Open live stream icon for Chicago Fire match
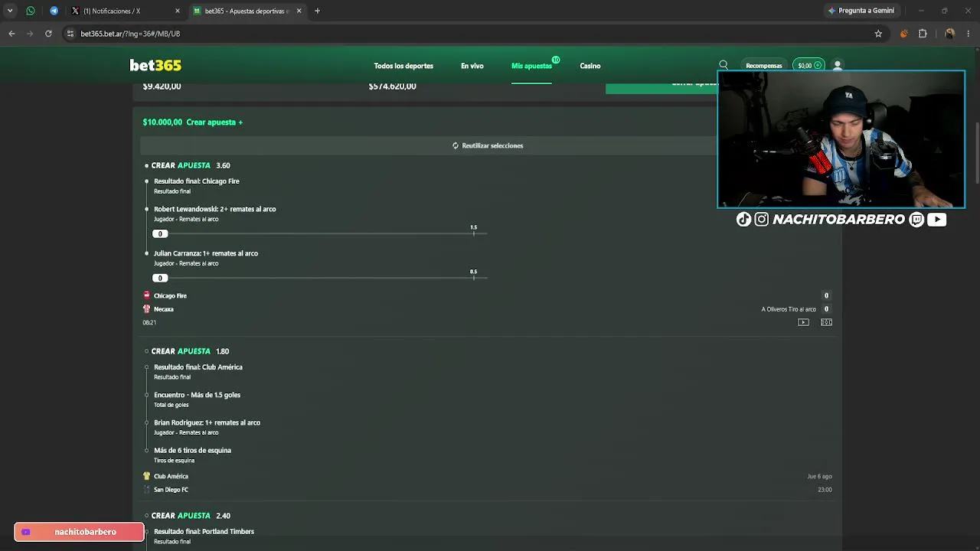Image resolution: width=980 pixels, height=551 pixels. (x=803, y=322)
